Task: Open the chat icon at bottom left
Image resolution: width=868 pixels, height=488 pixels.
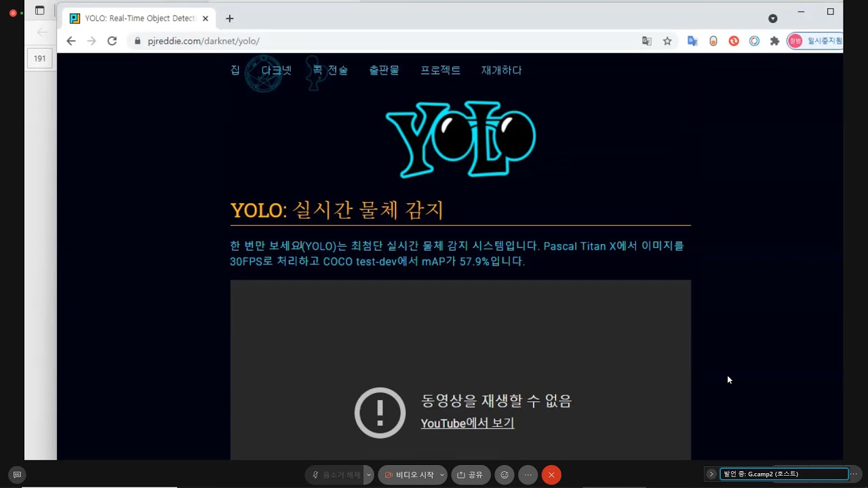Action: click(17, 474)
